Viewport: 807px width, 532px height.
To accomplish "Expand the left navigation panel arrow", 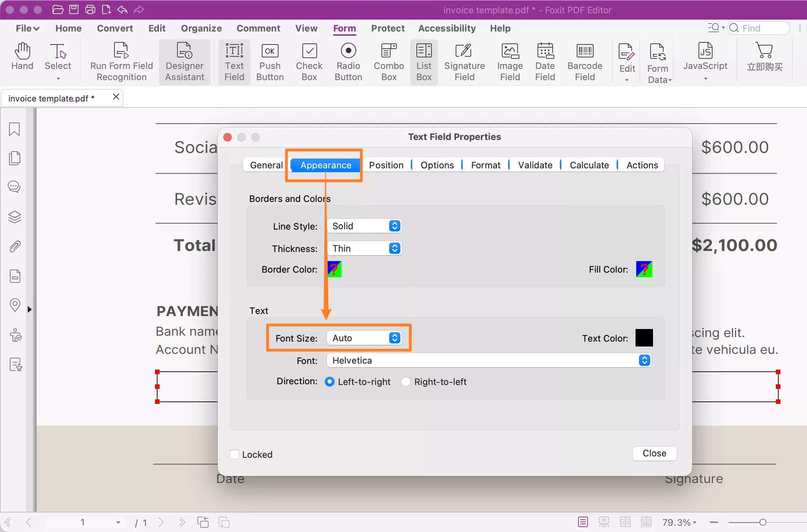I will (x=30, y=309).
